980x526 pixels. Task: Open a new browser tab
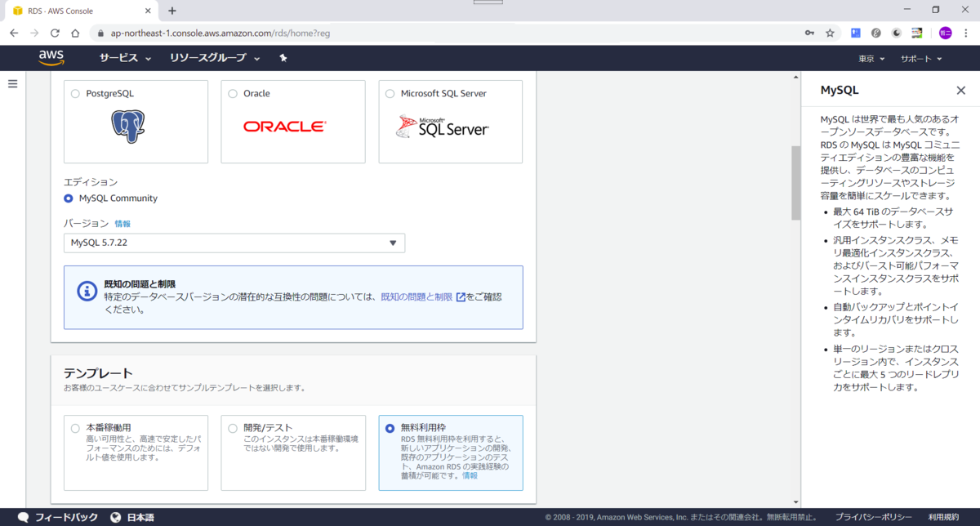pos(172,11)
